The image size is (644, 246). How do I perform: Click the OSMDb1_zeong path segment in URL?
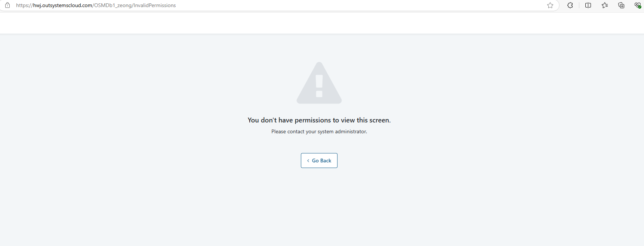pyautogui.click(x=113, y=5)
